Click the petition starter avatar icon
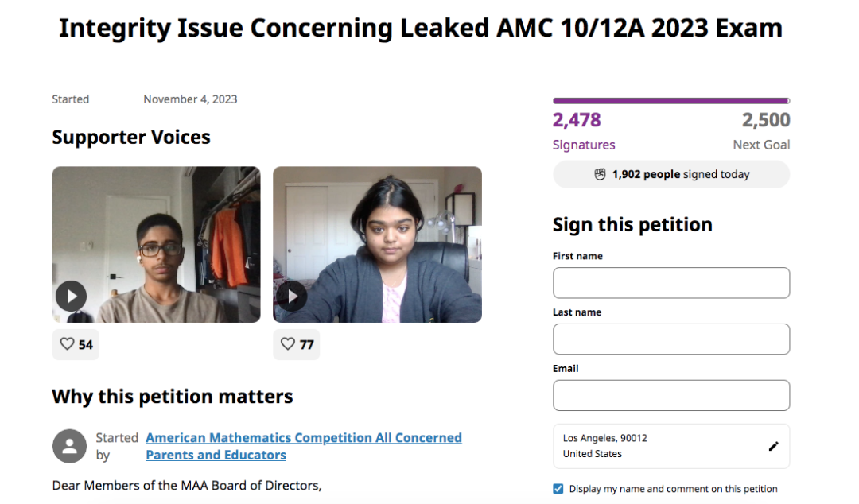 [x=69, y=446]
